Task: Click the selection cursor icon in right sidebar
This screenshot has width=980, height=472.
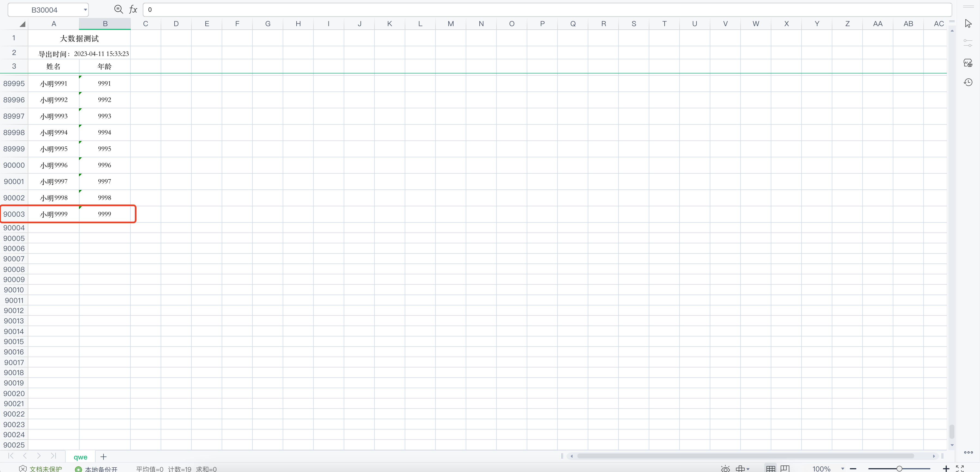Action: click(968, 24)
